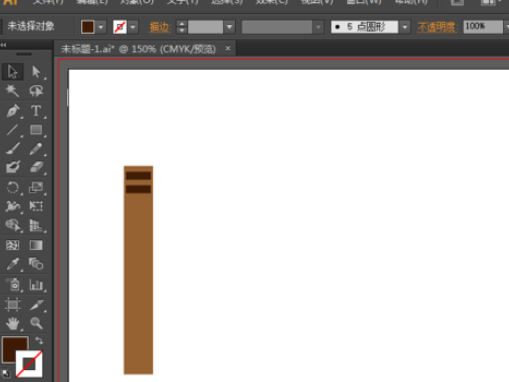Choose the Magic Wand tool
509x382 pixels.
tap(13, 90)
